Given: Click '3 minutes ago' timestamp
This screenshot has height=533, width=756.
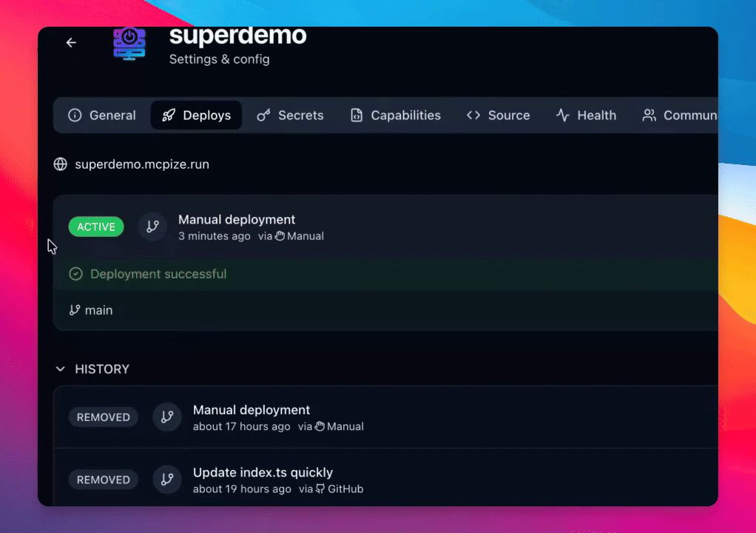Looking at the screenshot, I should pyautogui.click(x=215, y=236).
